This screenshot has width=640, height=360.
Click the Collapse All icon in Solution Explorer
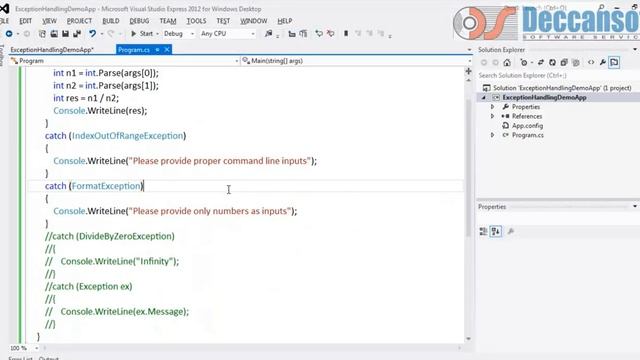[564, 62]
